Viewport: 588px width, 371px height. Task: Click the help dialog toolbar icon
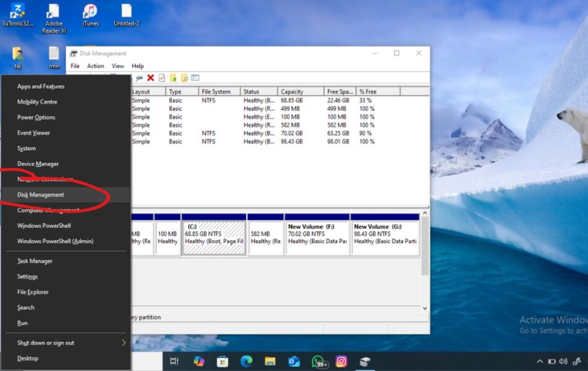pyautogui.click(x=194, y=78)
